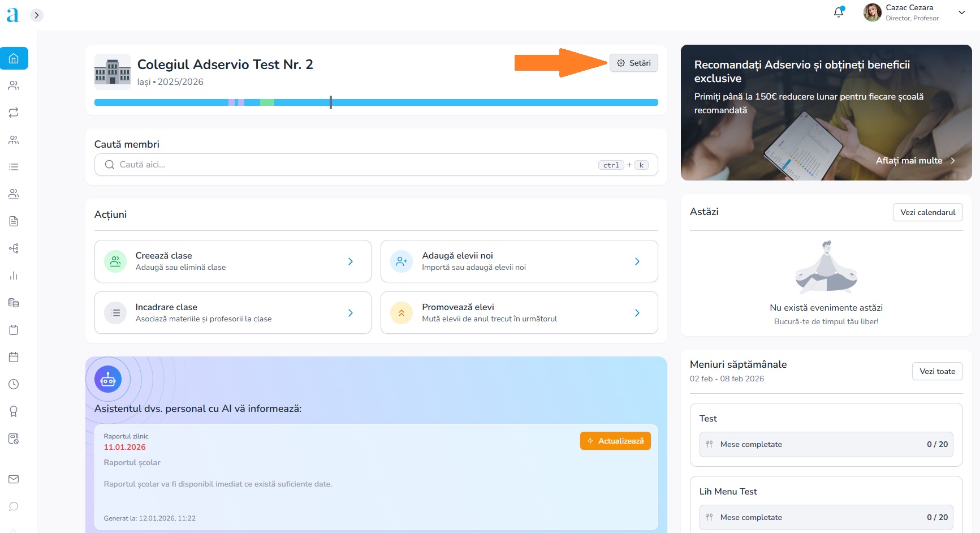Select the Adaugă elevii noi action
The image size is (980, 533).
[x=519, y=261]
